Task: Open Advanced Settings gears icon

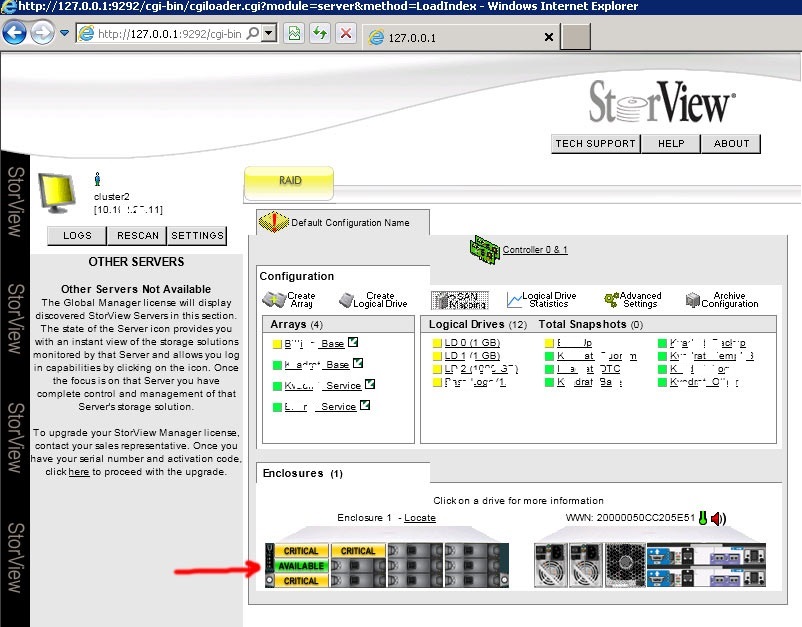Action: click(611, 300)
